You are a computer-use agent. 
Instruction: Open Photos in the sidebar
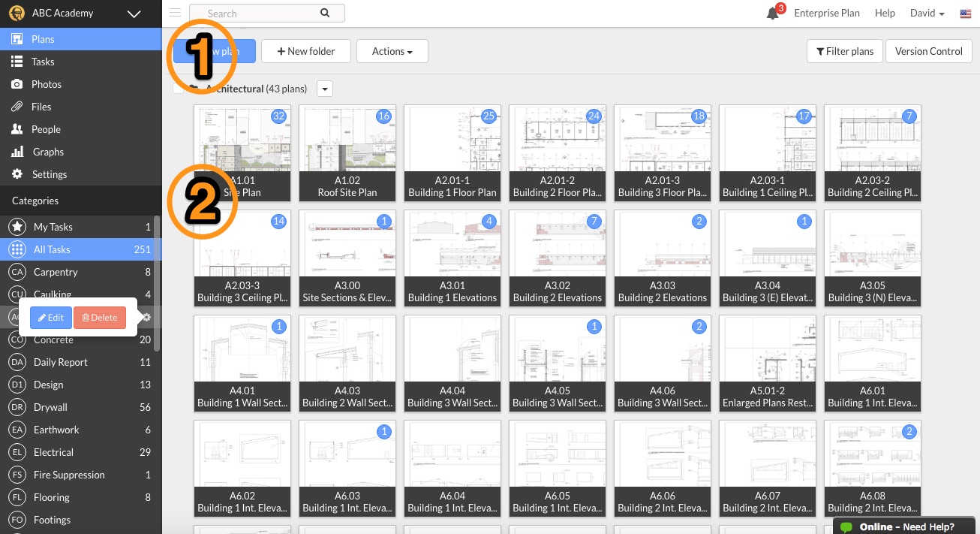(81, 84)
